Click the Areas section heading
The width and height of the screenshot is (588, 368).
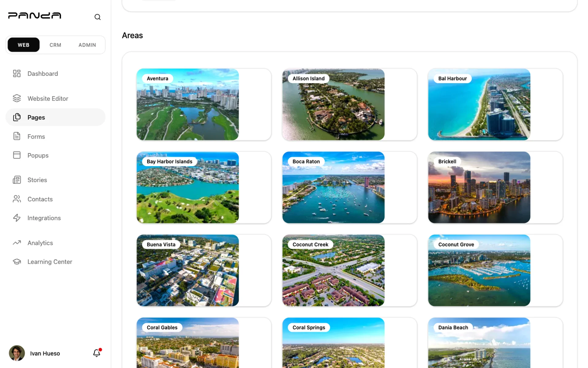tap(132, 36)
